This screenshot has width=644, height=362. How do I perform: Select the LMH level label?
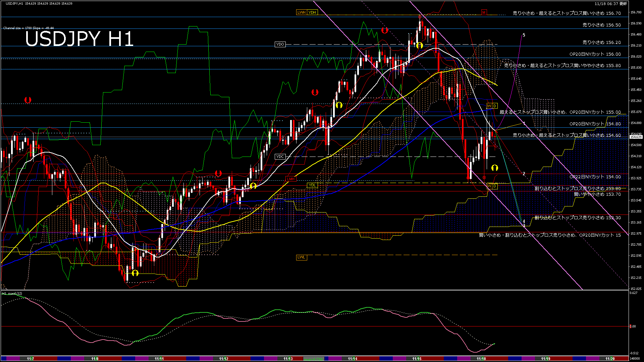291,179
